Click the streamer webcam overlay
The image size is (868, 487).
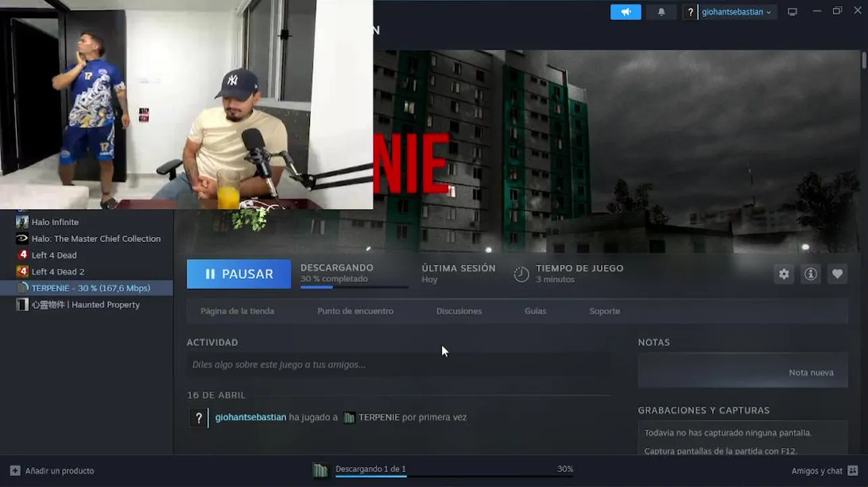point(187,104)
